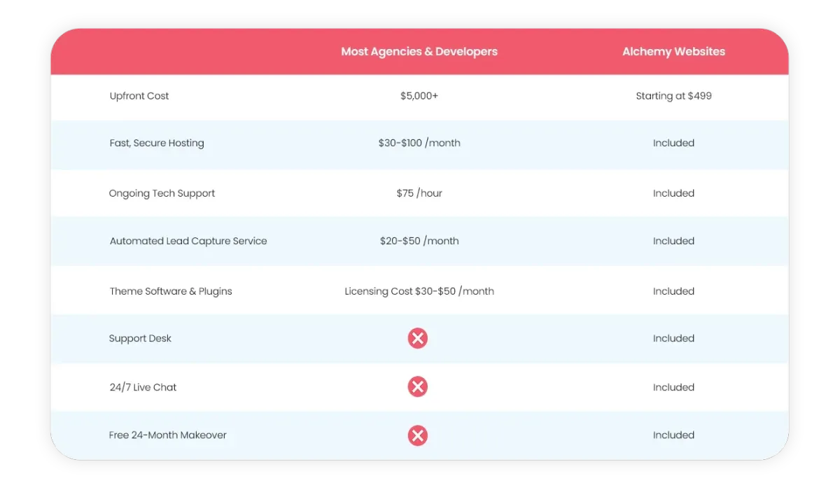The height and width of the screenshot is (504, 840).
Task: Click the 'Automated Lead Capture Service' label
Action: click(x=188, y=241)
